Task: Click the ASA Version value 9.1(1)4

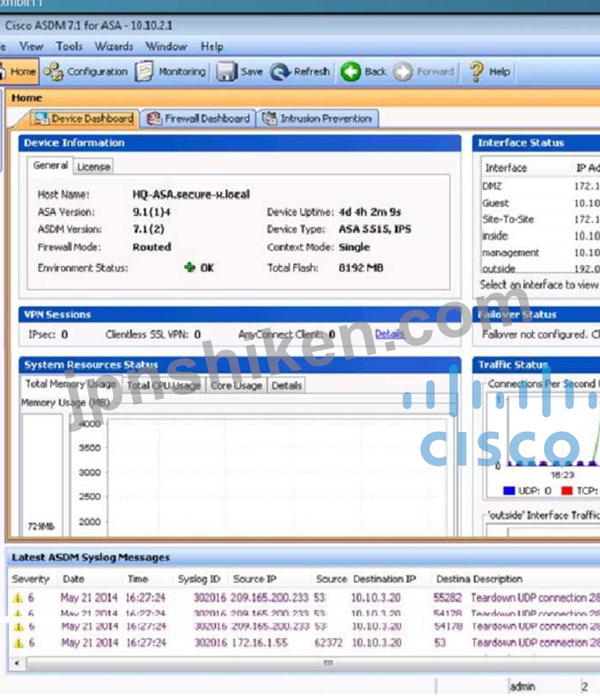Action: click(152, 212)
